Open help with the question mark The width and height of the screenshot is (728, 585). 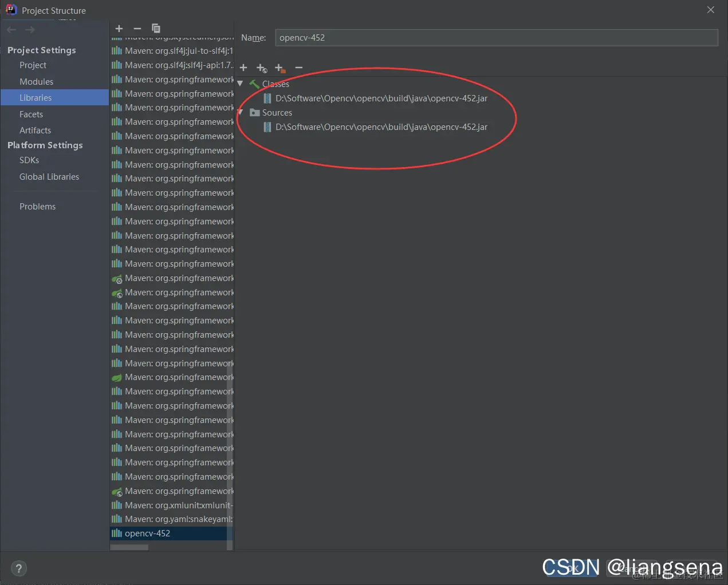tap(19, 568)
